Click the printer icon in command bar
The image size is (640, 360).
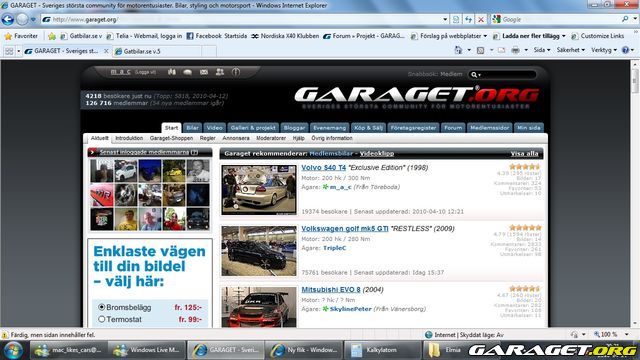pyautogui.click(x=516, y=50)
